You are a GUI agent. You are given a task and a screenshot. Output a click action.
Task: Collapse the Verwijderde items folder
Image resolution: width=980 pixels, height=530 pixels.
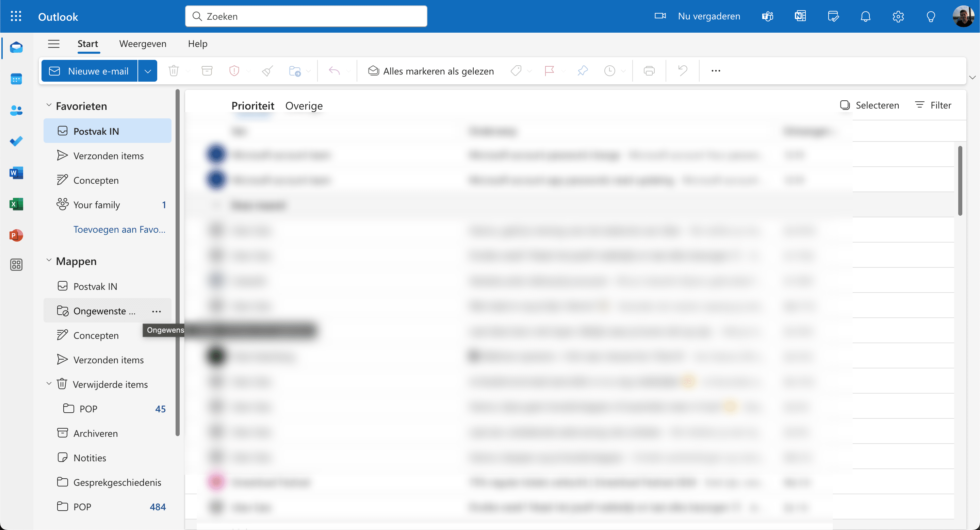49,384
